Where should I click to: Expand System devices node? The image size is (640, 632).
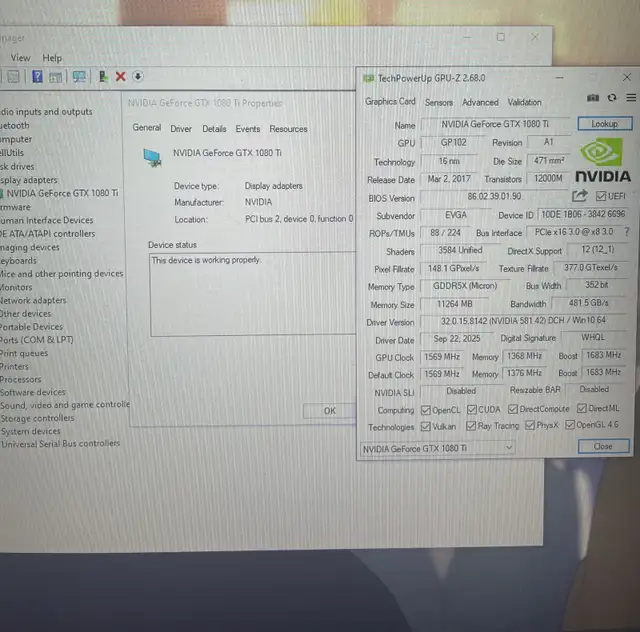(x=30, y=431)
